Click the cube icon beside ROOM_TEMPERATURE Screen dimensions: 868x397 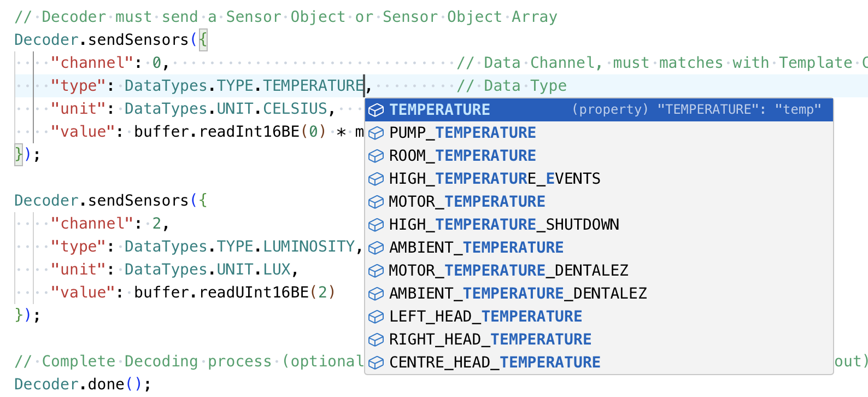coord(376,156)
